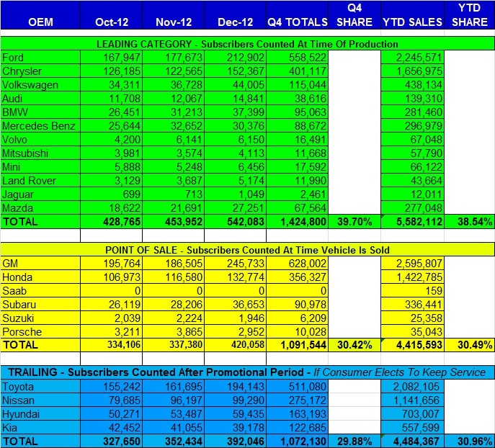
Task: Click the trailing Q4 share 29.88%
Action: (x=354, y=442)
